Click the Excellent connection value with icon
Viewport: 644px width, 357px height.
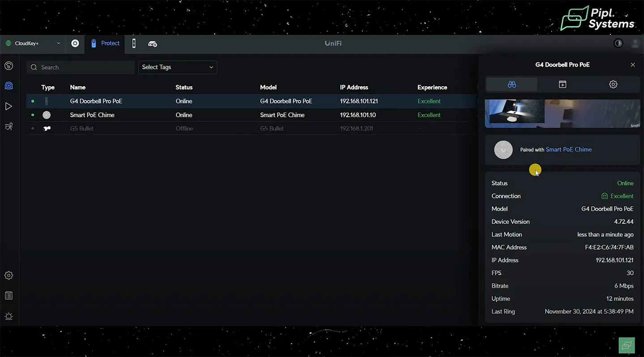click(x=617, y=196)
